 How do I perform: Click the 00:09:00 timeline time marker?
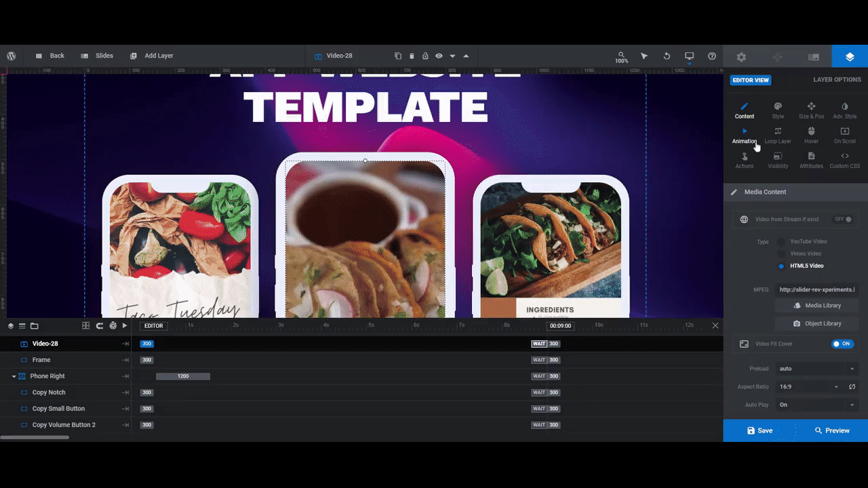(561, 326)
